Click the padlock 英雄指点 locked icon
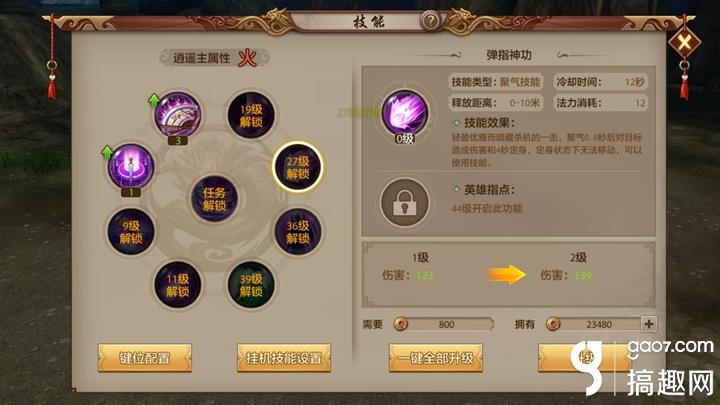The width and height of the screenshot is (720, 405). pyautogui.click(x=405, y=202)
